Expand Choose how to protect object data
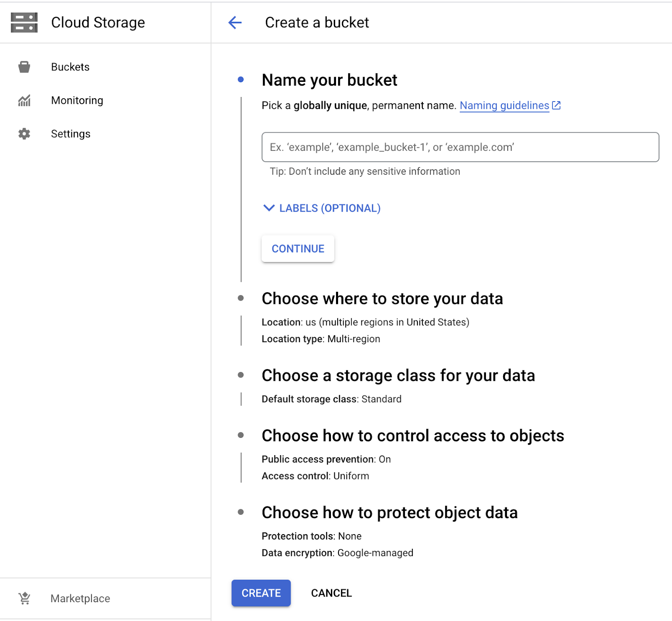This screenshot has width=672, height=621. (389, 513)
